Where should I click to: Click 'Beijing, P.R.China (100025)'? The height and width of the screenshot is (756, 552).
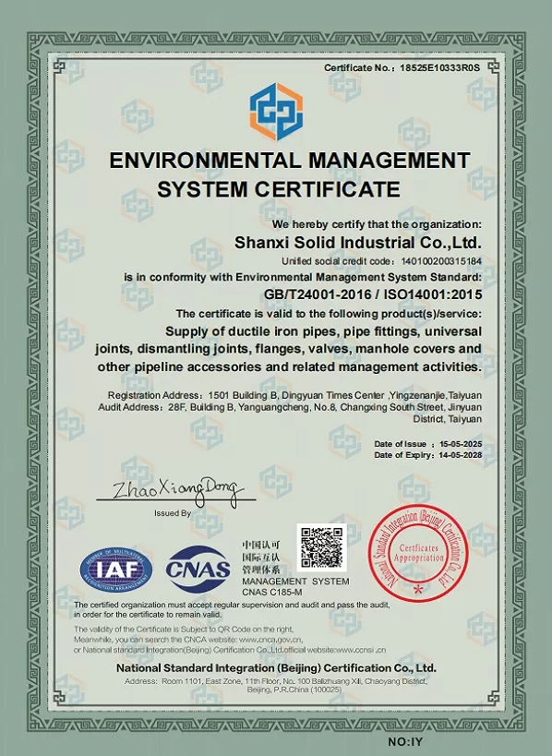[x=294, y=690]
